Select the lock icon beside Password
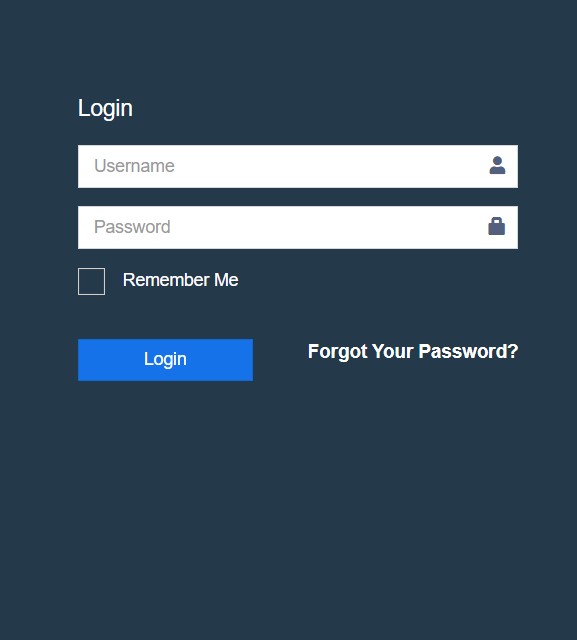577x640 pixels. point(497,226)
